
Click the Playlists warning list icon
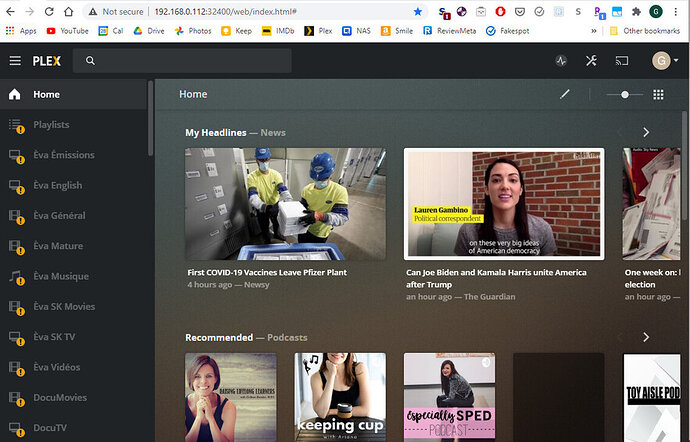coord(16,125)
